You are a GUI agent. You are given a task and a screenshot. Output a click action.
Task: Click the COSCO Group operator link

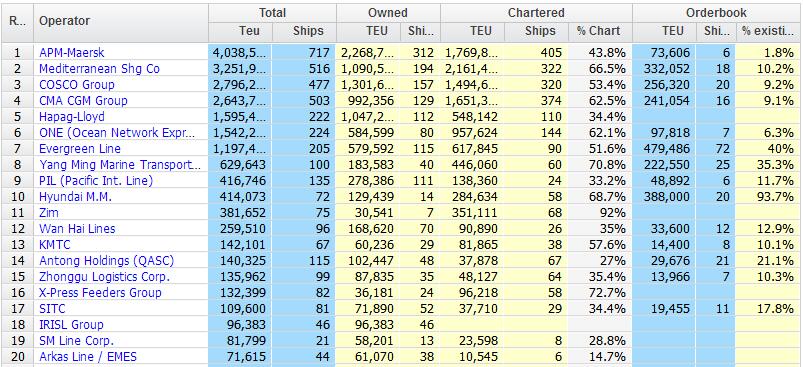coord(77,84)
